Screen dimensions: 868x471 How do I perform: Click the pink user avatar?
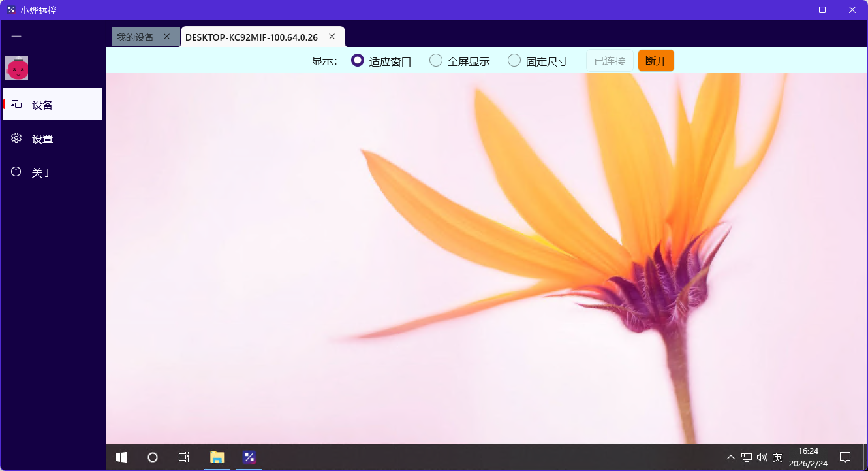(x=16, y=68)
